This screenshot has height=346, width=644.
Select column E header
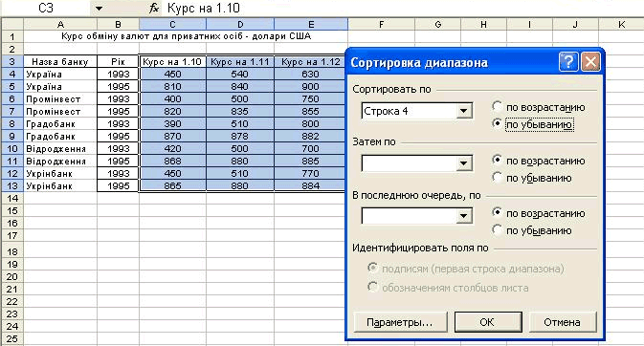point(311,24)
